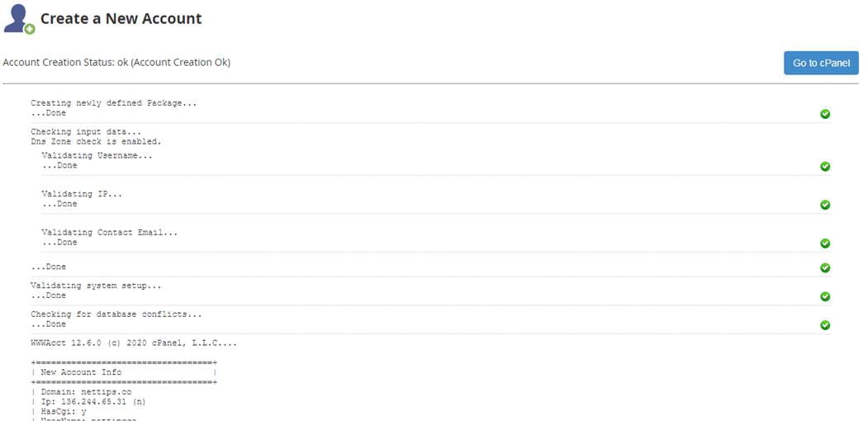The height and width of the screenshot is (421, 868).
Task: Click the green check for Package creation
Action: [x=824, y=114]
